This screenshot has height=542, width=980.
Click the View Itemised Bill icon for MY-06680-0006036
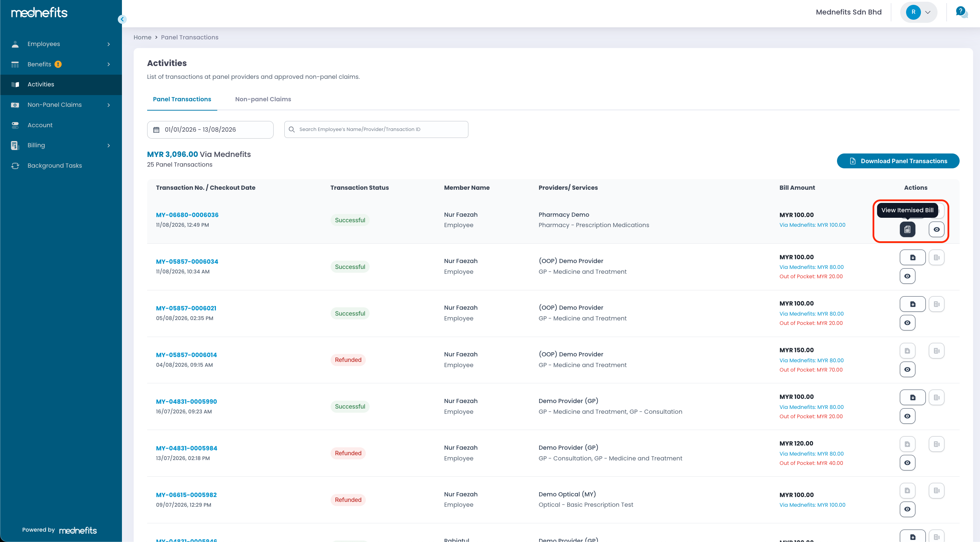(x=907, y=229)
